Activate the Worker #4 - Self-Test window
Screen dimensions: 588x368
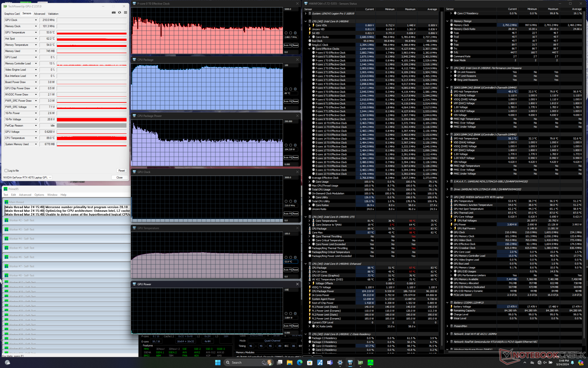coord(67,239)
